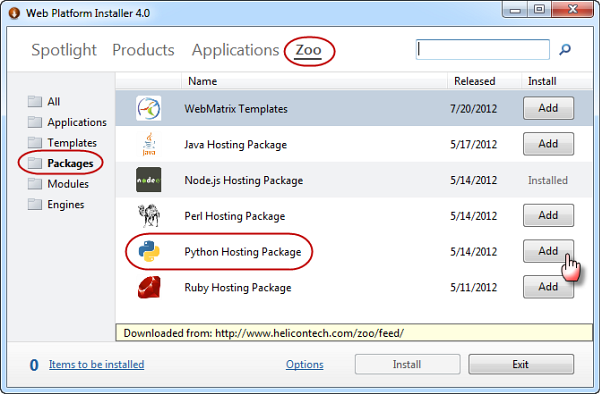600x394 pixels.
Task: Click the Java Hosting Package icon
Action: (x=149, y=144)
